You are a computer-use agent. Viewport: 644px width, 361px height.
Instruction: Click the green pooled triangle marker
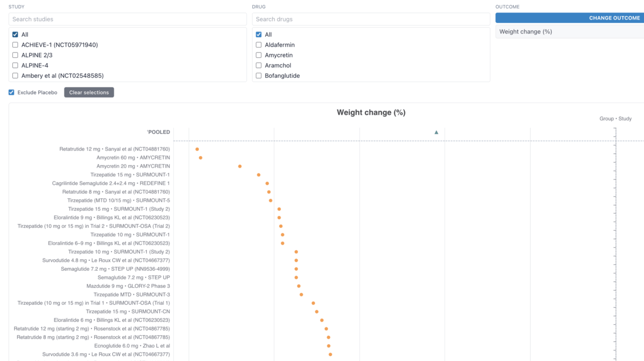click(x=436, y=133)
